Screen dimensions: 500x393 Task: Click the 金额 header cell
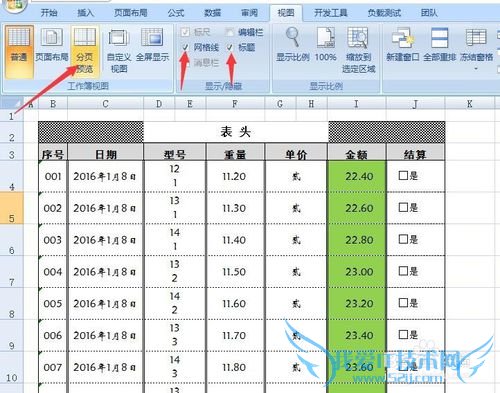point(357,153)
